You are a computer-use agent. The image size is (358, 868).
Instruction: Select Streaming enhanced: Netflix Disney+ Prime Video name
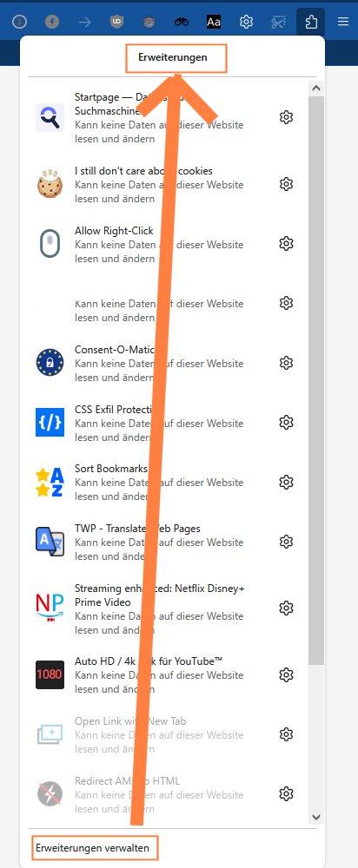[x=160, y=595]
